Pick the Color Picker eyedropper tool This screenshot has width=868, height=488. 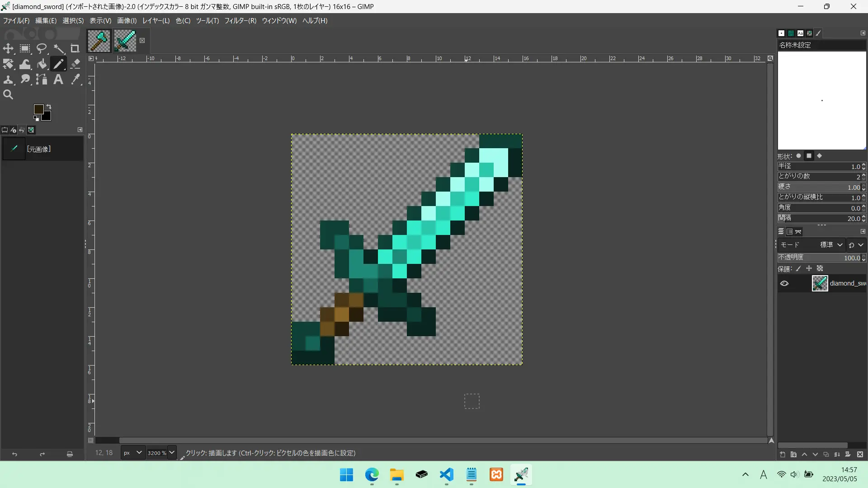pos(75,80)
